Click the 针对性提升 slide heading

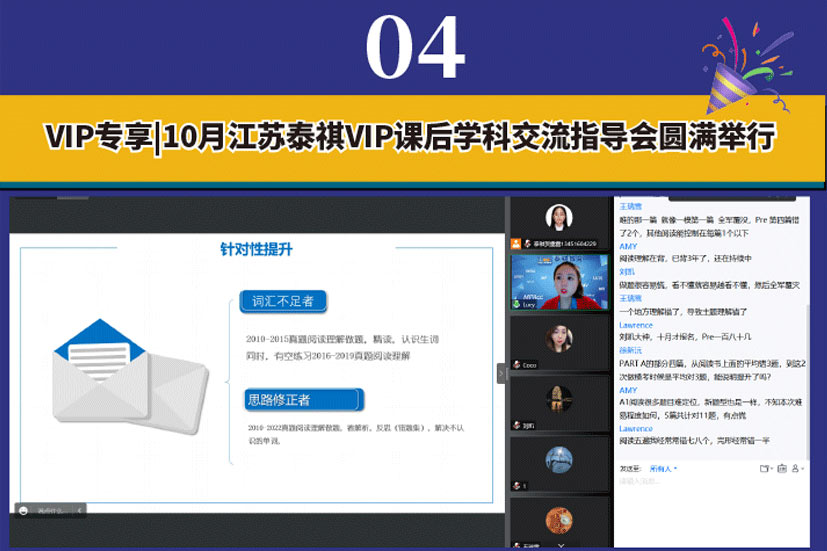point(257,249)
